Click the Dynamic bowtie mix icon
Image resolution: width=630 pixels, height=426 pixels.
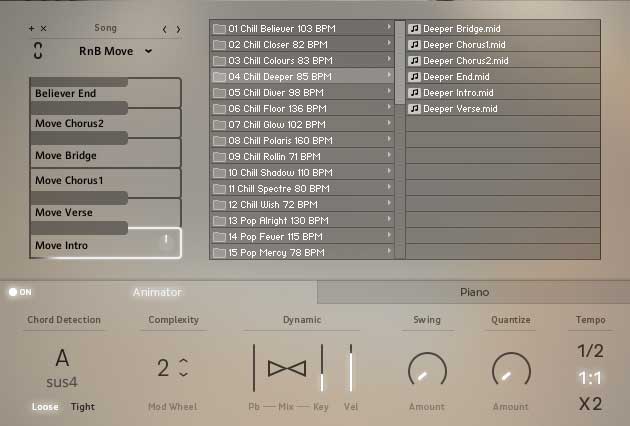pos(287,368)
